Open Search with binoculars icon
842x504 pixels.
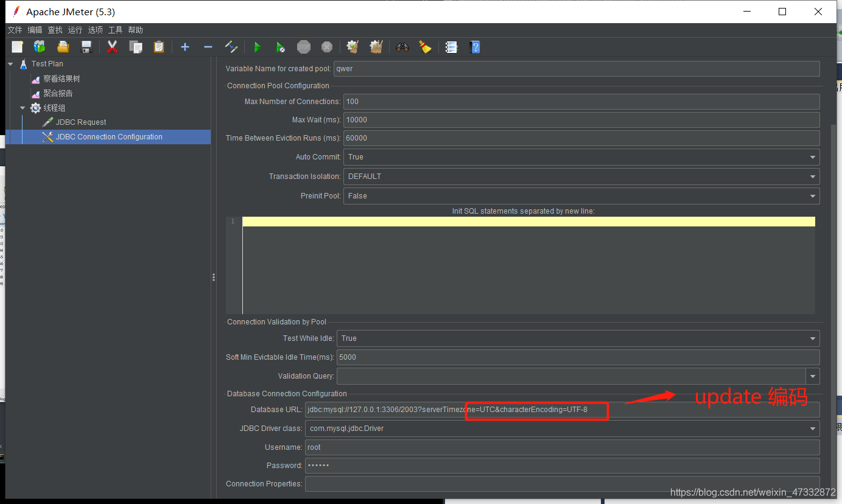click(402, 47)
